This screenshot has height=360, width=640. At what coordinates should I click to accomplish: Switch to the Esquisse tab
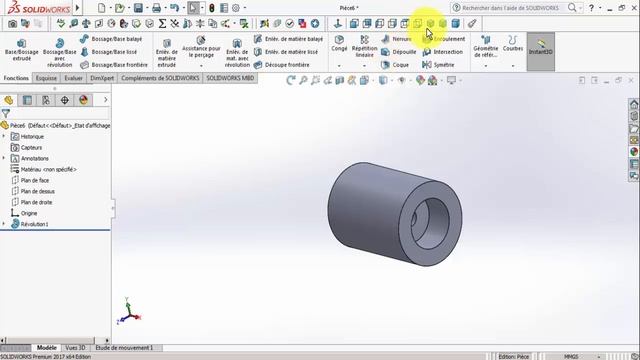46,78
